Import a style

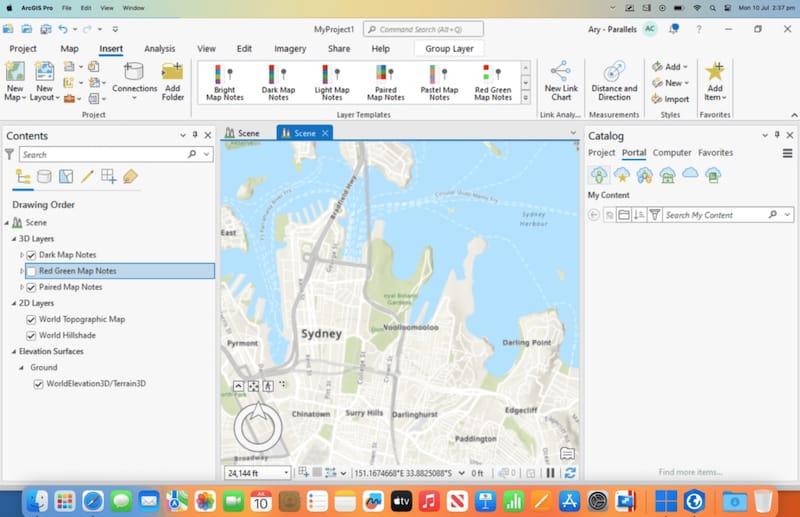670,99
